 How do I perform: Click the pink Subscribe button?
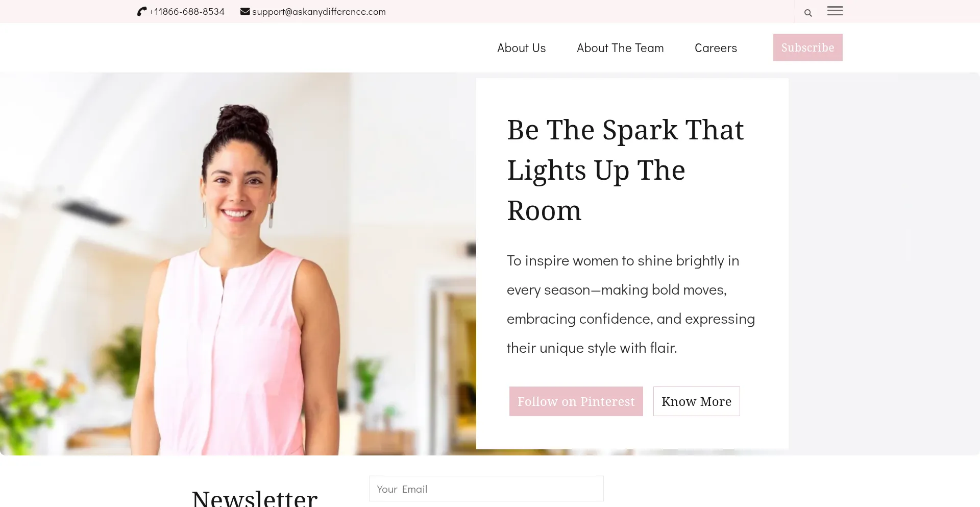(x=807, y=47)
